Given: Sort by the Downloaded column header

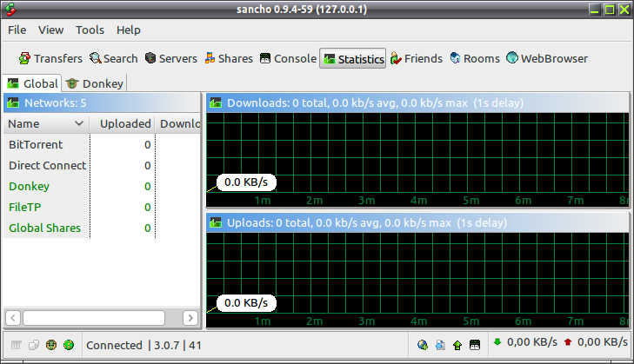Looking at the screenshot, I should coord(178,123).
